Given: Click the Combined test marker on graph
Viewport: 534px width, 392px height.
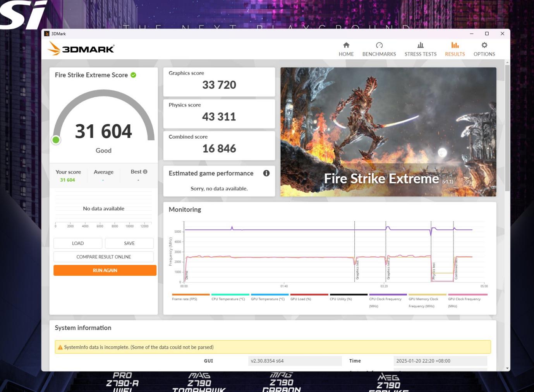Looking at the screenshot, I should pos(456,268).
